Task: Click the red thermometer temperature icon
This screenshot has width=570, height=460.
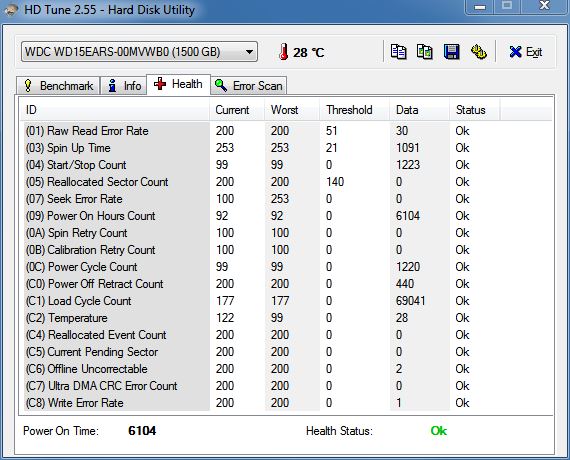Action: (284, 52)
